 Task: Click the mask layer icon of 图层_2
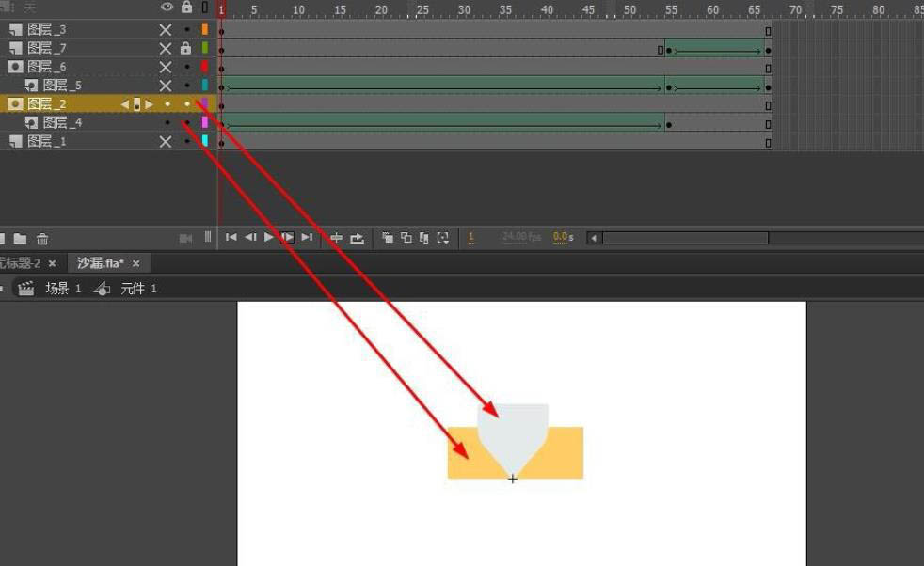(x=15, y=104)
